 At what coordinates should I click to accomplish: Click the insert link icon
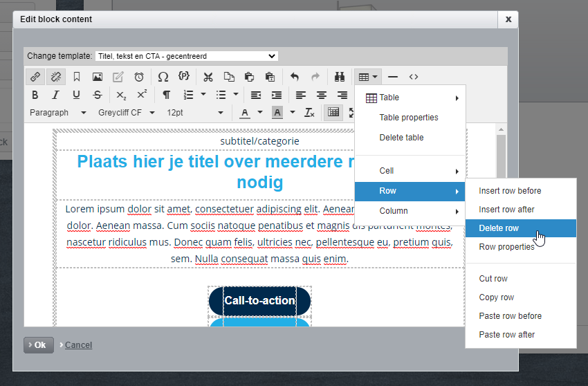[x=35, y=77]
